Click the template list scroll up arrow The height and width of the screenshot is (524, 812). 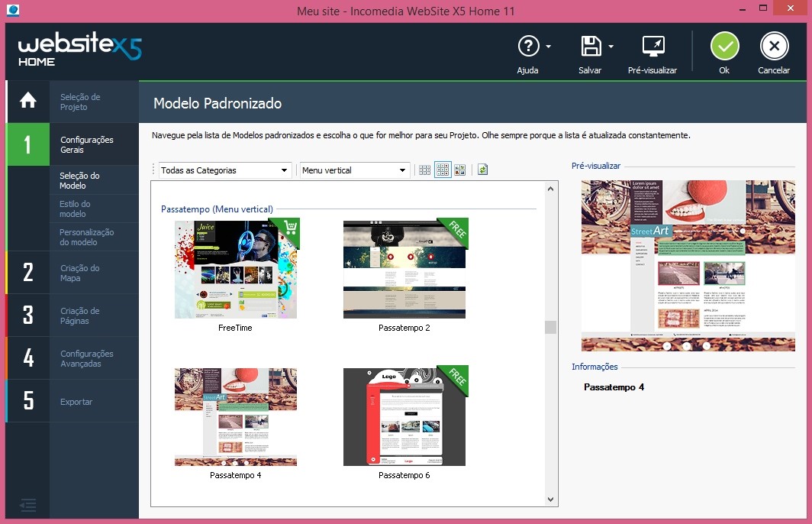[550, 189]
